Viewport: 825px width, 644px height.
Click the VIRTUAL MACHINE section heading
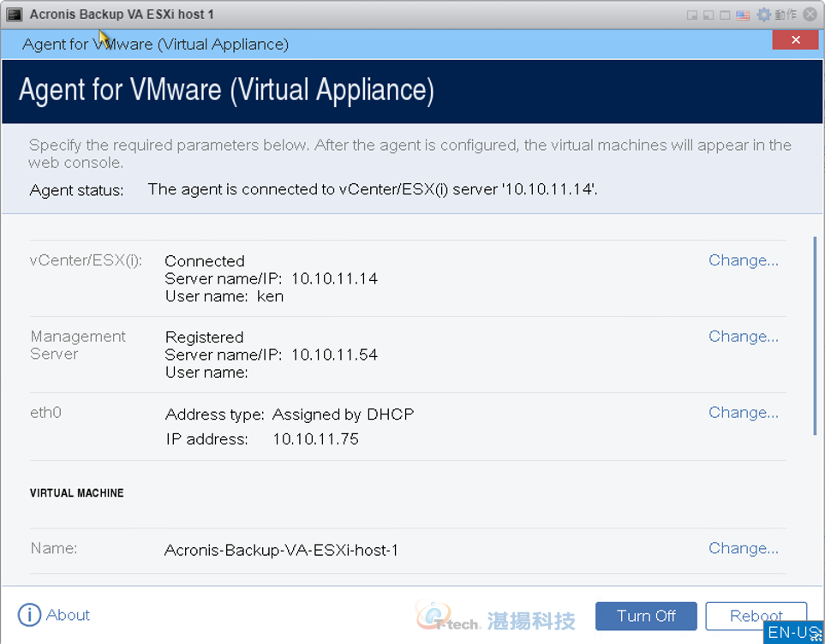click(x=77, y=493)
